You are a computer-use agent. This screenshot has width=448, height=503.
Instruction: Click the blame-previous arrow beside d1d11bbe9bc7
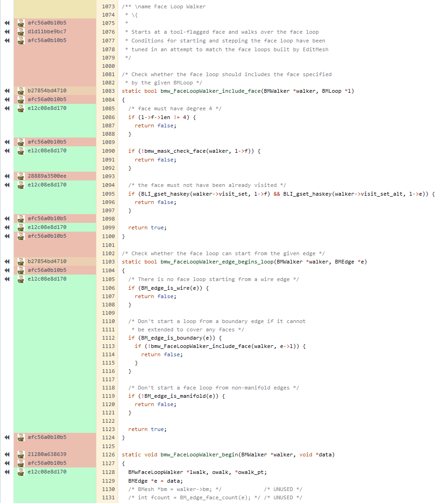pos(7,31)
